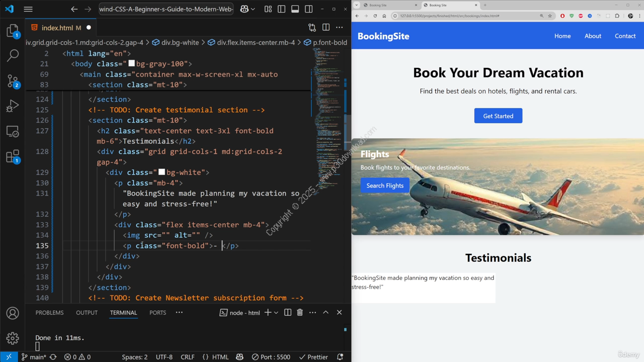
Task: Open the Search view icon
Action: [13, 55]
